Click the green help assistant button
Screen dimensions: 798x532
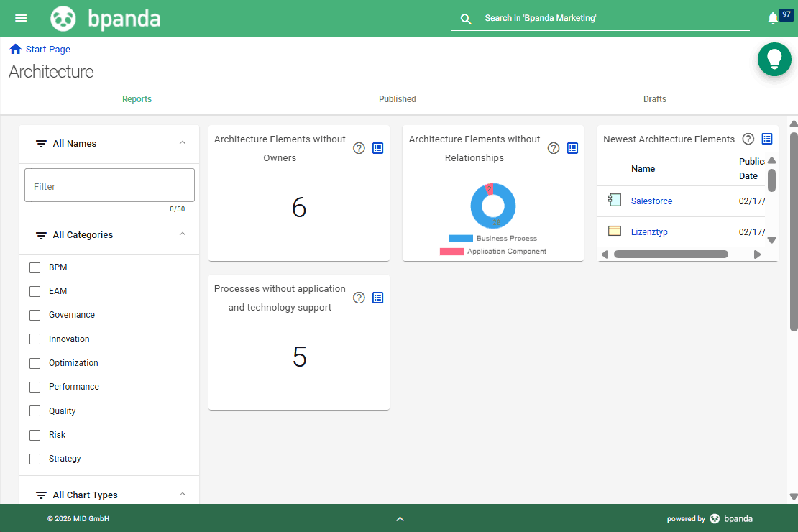[774, 59]
